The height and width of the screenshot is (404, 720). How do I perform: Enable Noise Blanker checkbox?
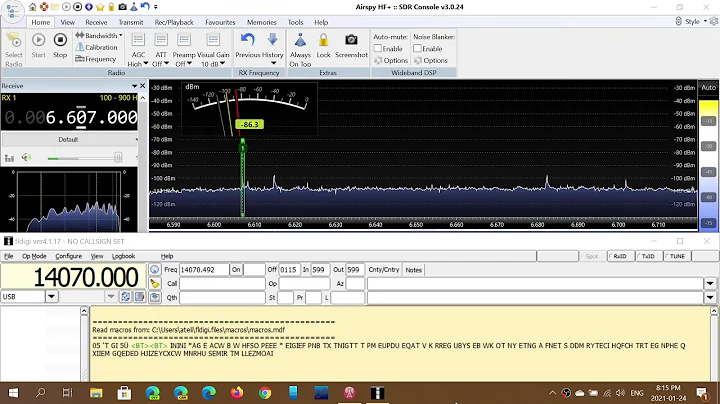[417, 48]
